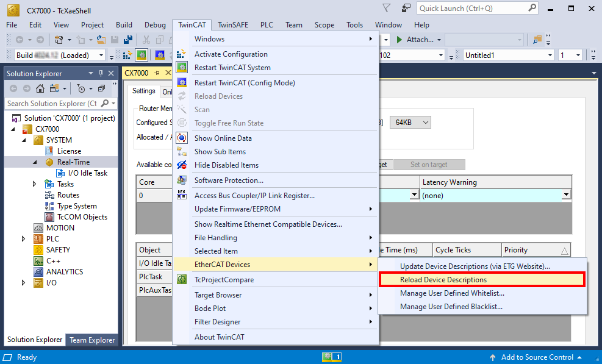Select Reload Device Descriptions
Viewport: 602px width, 364px height.
coord(482,279)
